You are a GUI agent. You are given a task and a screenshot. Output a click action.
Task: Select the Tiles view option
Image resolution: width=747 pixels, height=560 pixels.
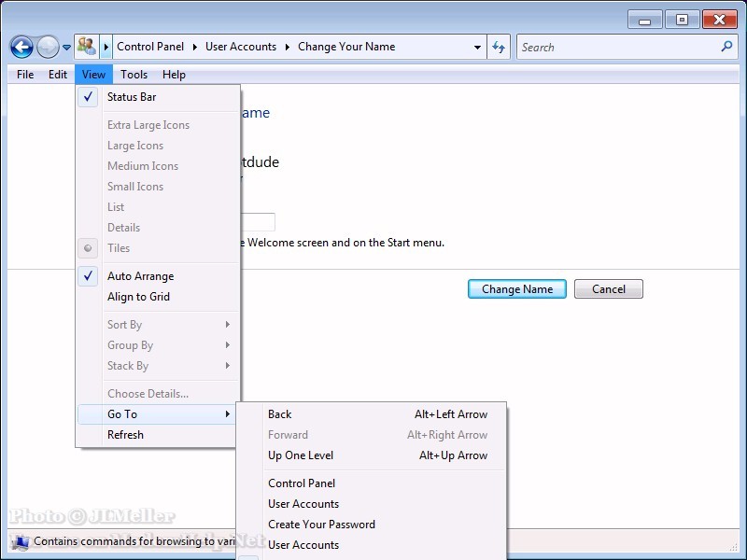click(x=158, y=248)
